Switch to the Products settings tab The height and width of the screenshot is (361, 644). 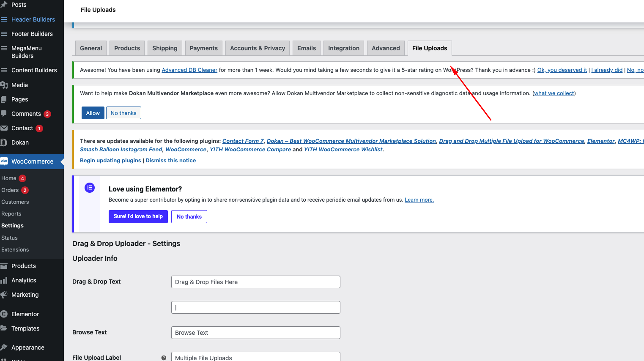pyautogui.click(x=127, y=48)
